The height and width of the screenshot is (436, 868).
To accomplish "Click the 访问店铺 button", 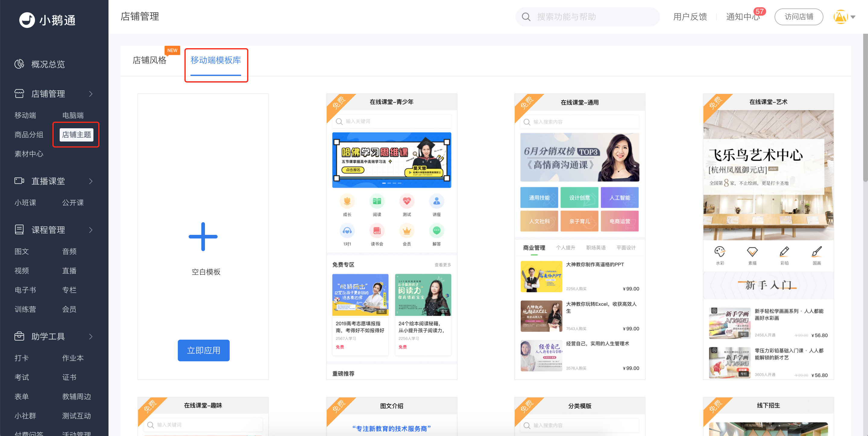I will [x=799, y=17].
